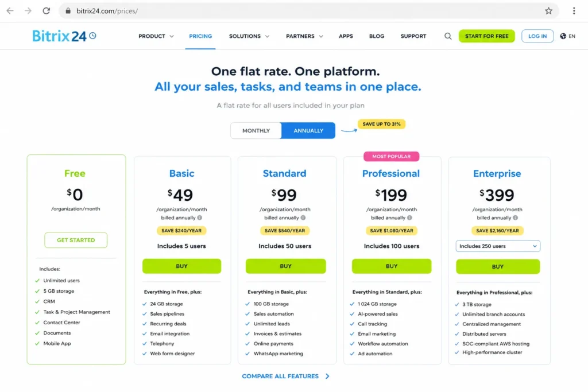Click the Workflow automation feature

383,344
